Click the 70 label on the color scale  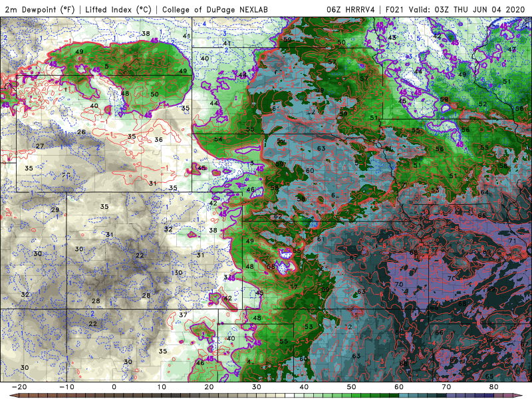point(446,387)
